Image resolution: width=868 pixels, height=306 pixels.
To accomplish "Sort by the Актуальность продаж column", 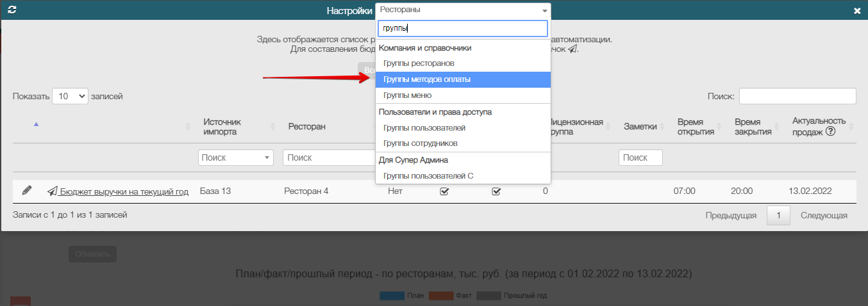I will 819,126.
